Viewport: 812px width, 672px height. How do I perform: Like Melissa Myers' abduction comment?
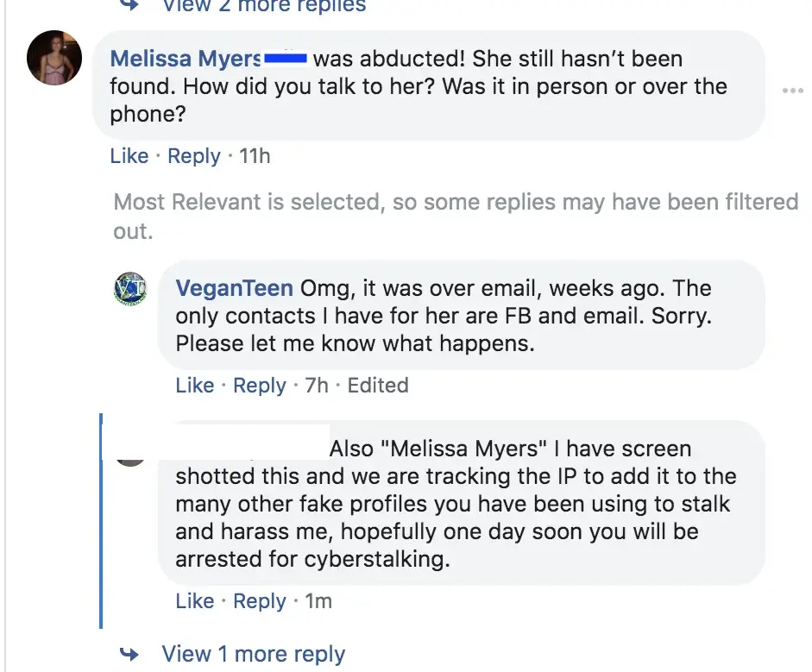[129, 156]
